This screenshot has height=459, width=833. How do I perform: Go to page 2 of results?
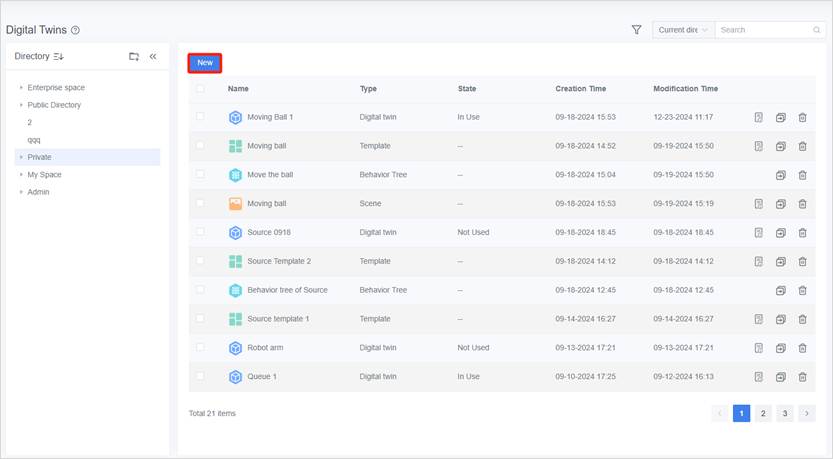tap(763, 413)
